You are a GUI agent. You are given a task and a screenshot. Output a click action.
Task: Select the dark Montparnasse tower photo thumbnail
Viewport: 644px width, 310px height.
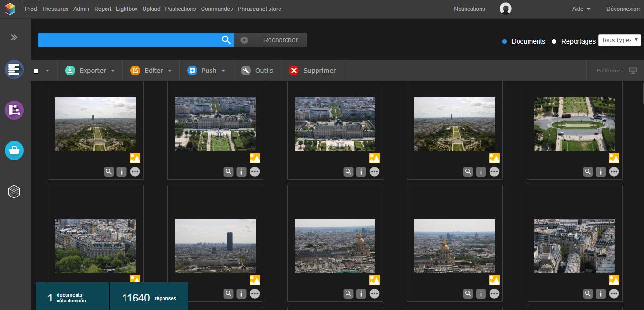pyautogui.click(x=215, y=246)
